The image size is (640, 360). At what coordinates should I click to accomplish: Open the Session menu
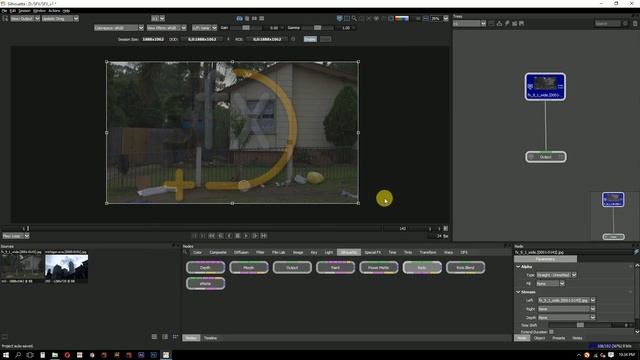tap(24, 11)
